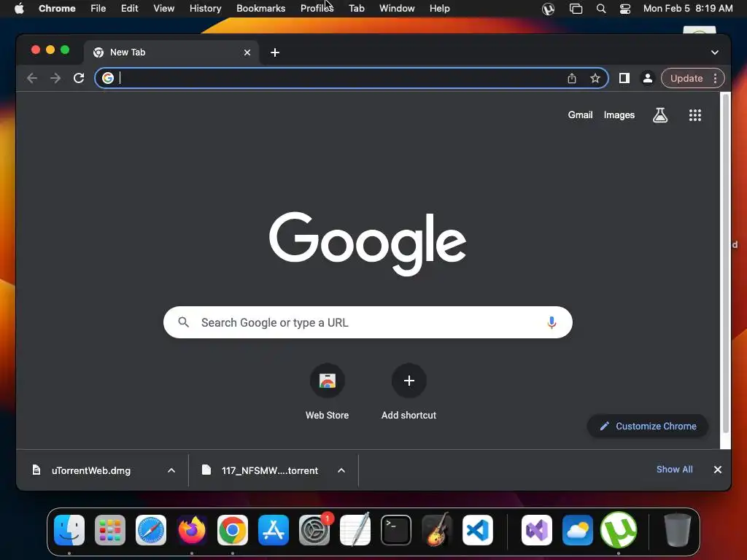This screenshot has width=747, height=560.
Task: Open Trash in the dock
Action: tap(678, 530)
